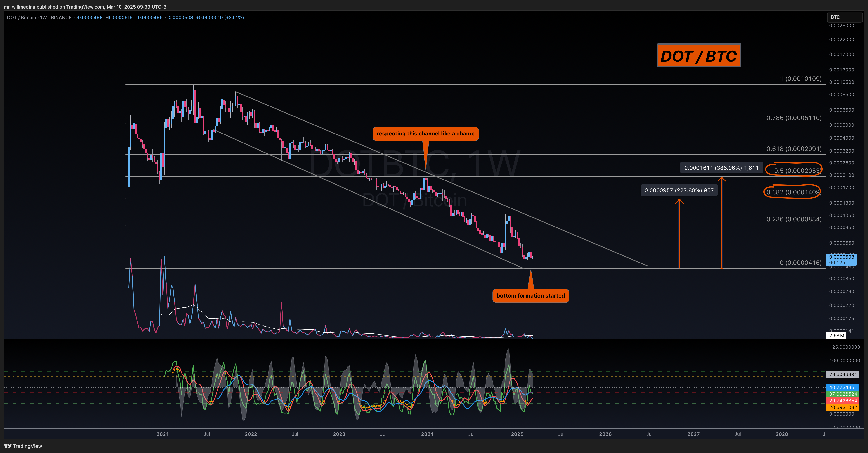The height and width of the screenshot is (453, 868).
Task: Select the 'bottom formation started' callout
Action: point(530,296)
